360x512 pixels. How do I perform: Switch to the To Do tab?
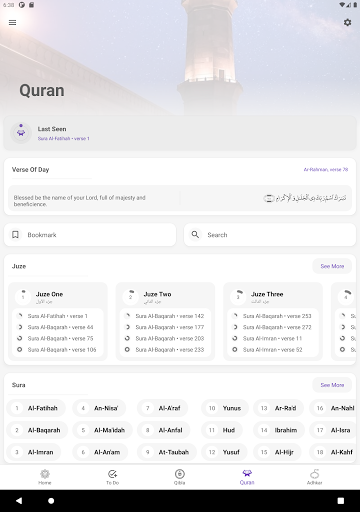[x=112, y=477]
